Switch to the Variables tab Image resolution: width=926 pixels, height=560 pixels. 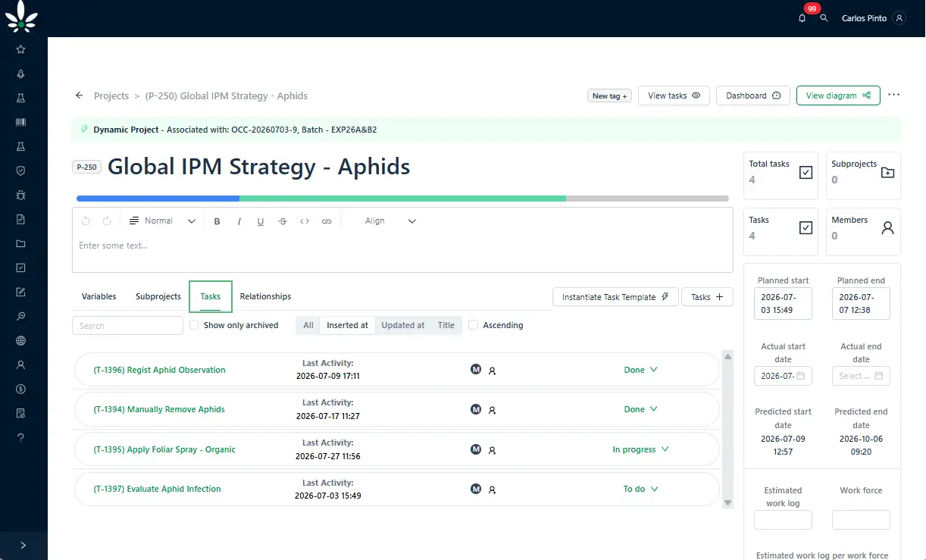[x=99, y=296]
